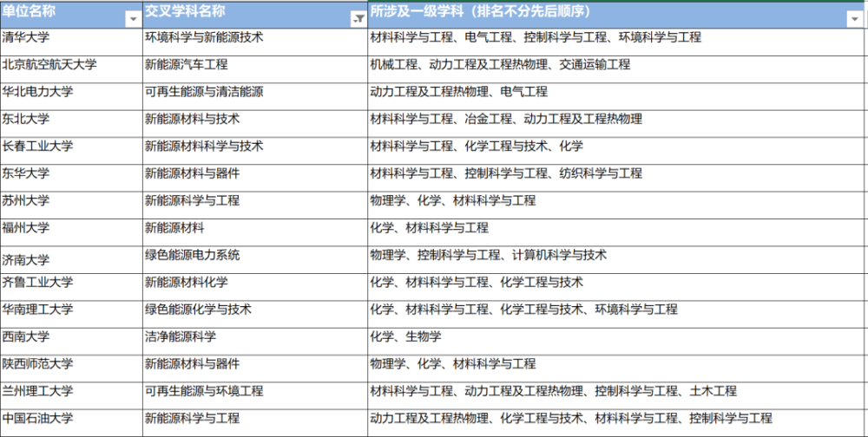
Task: Click the cell 动力工程及工程热物理、电气工程
Action: click(615, 96)
